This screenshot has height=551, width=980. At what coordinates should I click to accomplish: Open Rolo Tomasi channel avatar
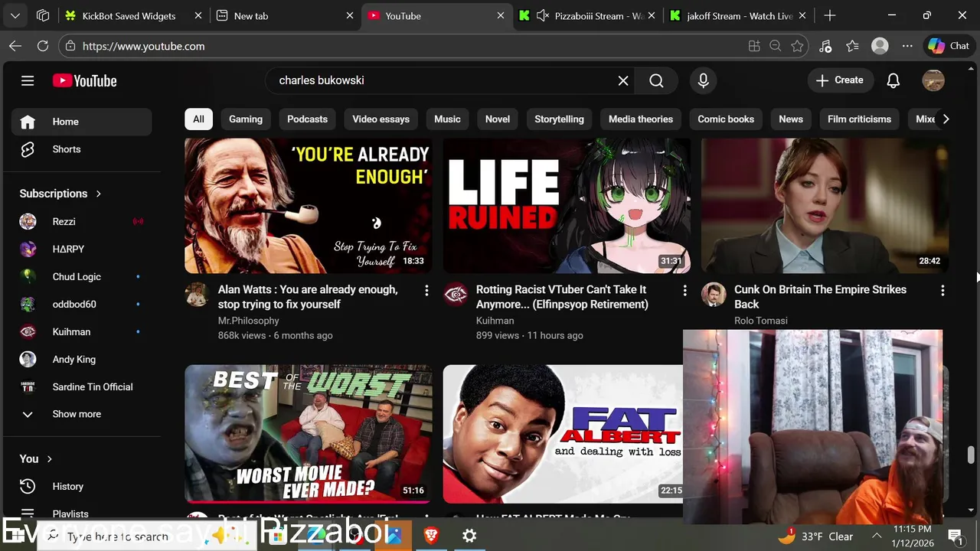coord(713,295)
